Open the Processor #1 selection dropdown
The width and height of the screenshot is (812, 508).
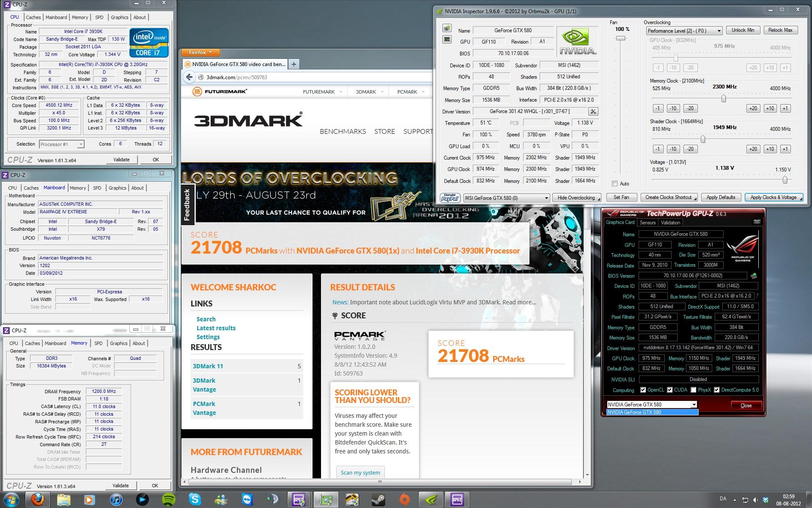(x=62, y=144)
